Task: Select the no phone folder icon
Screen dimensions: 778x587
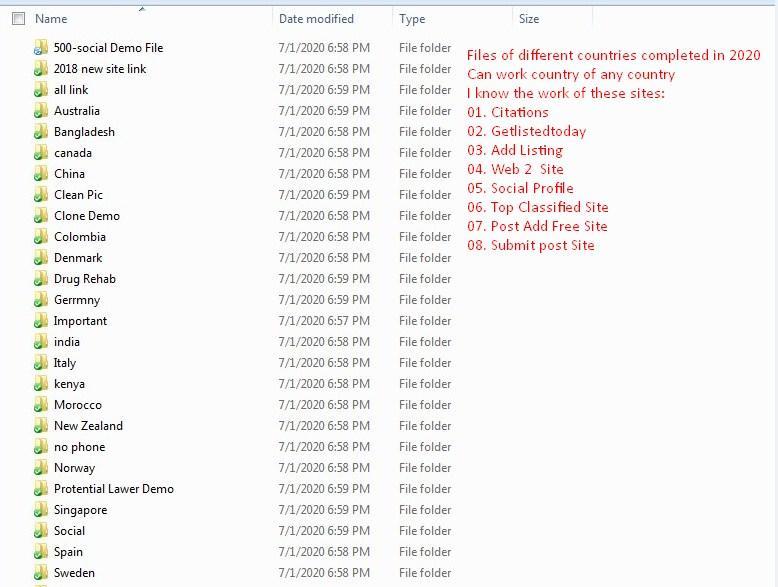Action: (41, 447)
